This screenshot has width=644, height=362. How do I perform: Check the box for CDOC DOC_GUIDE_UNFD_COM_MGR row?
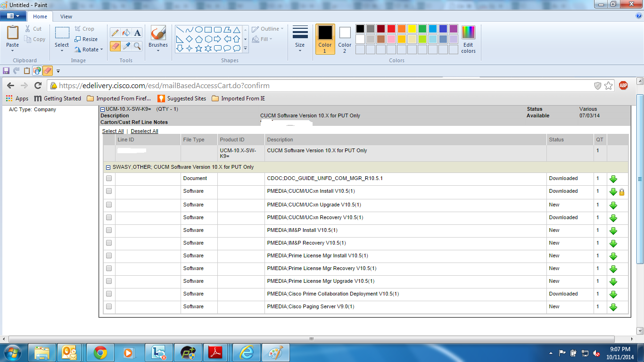coord(109,178)
